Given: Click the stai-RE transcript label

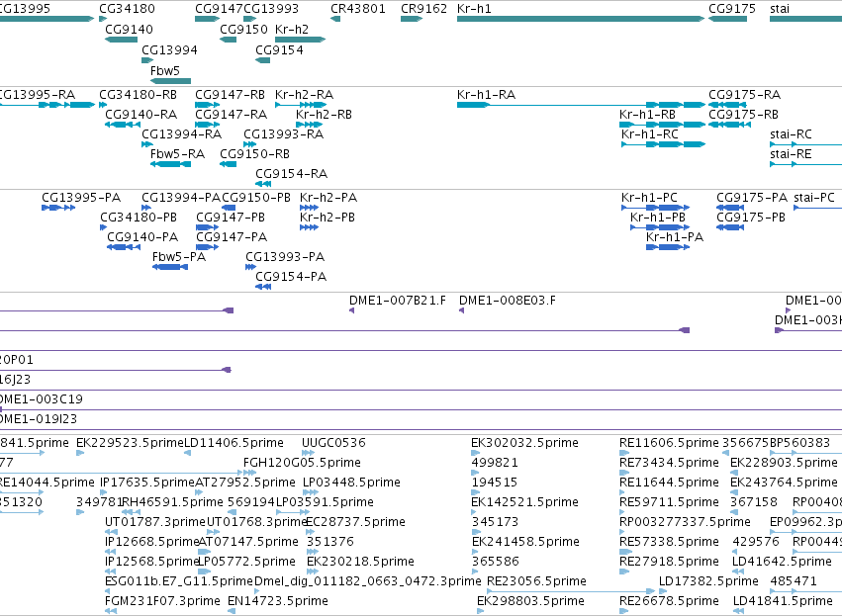Looking at the screenshot, I should pos(791,154).
